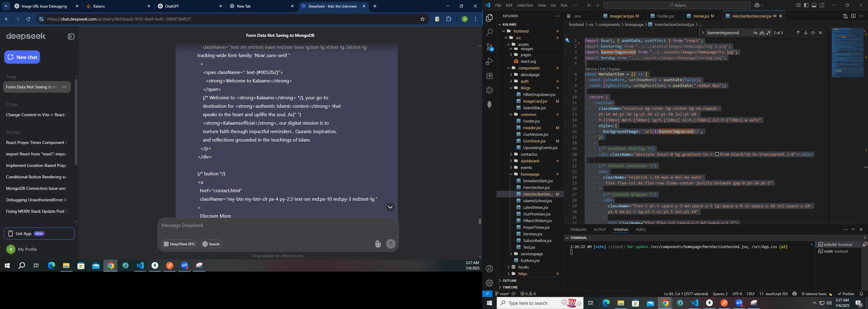Switch to the PROBLEMS panel tab

578,230
